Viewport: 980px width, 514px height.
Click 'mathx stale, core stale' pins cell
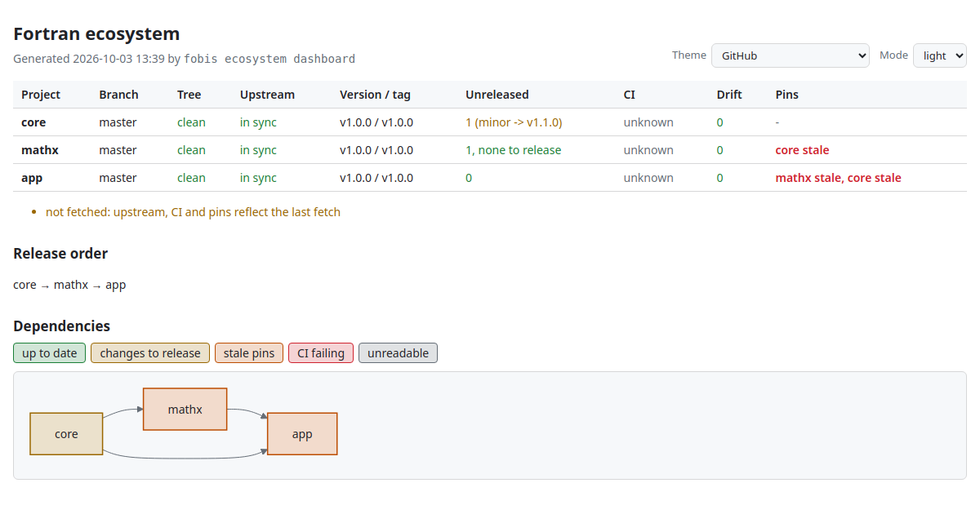coord(839,178)
